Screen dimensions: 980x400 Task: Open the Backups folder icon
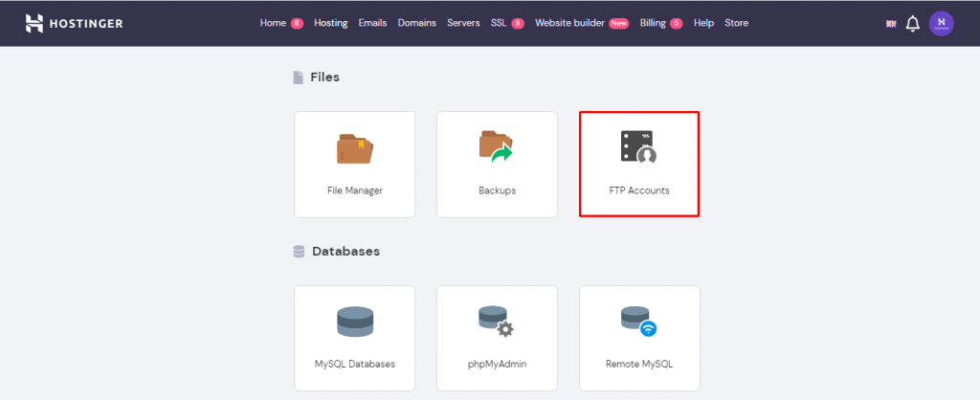pos(497,146)
